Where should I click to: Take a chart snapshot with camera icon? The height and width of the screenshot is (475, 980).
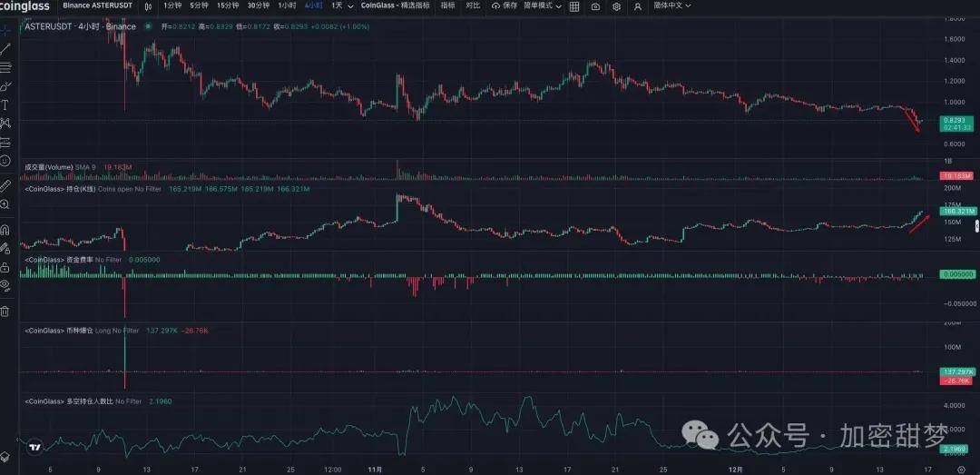point(594,6)
